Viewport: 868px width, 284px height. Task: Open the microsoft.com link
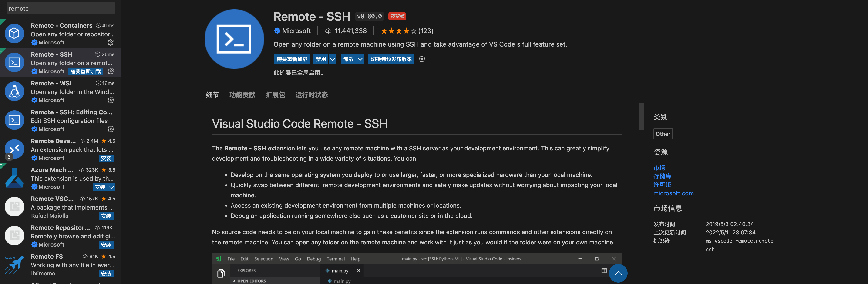pos(673,193)
